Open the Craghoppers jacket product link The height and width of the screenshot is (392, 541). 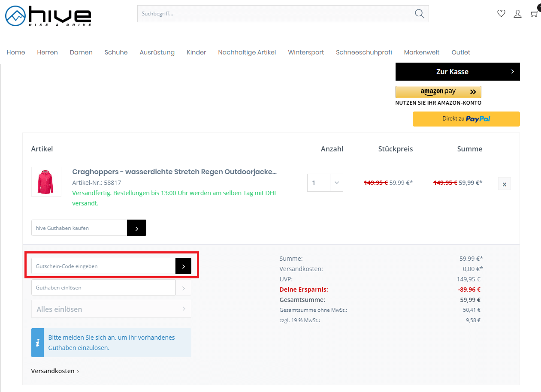[x=174, y=172]
